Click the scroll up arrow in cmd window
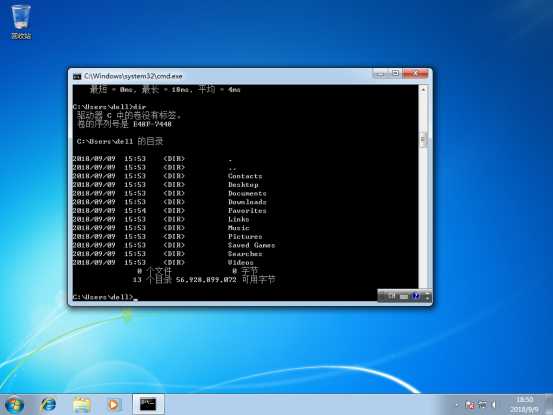The height and width of the screenshot is (415, 553). 423,90
